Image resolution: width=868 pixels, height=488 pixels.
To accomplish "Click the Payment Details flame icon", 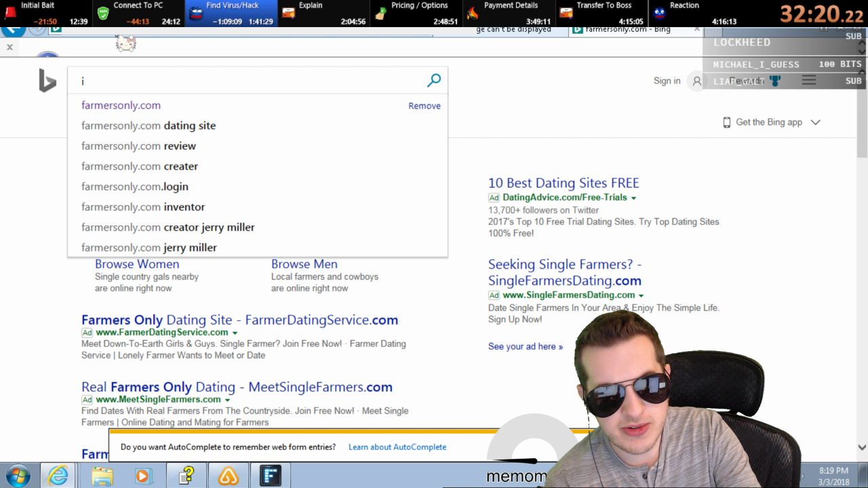I will coord(473,13).
